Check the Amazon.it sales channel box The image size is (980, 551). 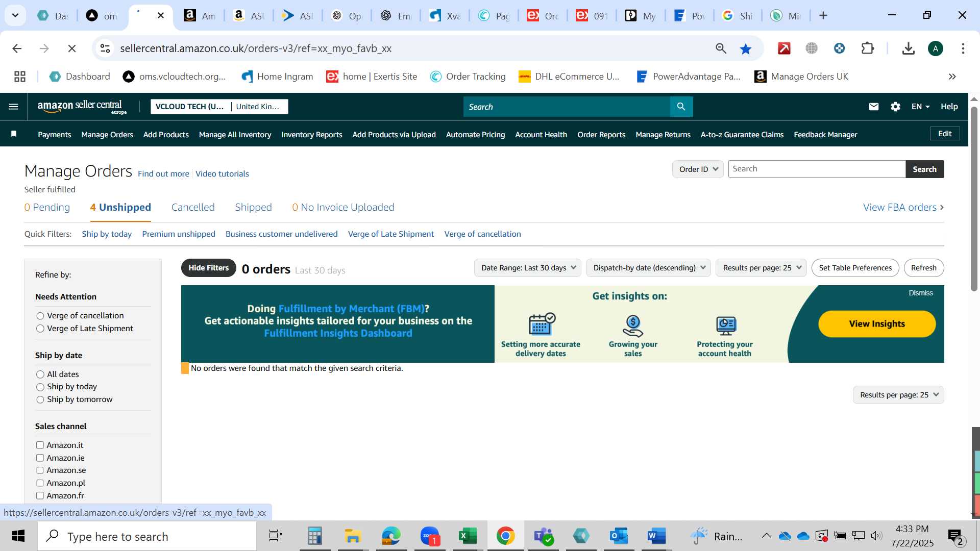(40, 445)
